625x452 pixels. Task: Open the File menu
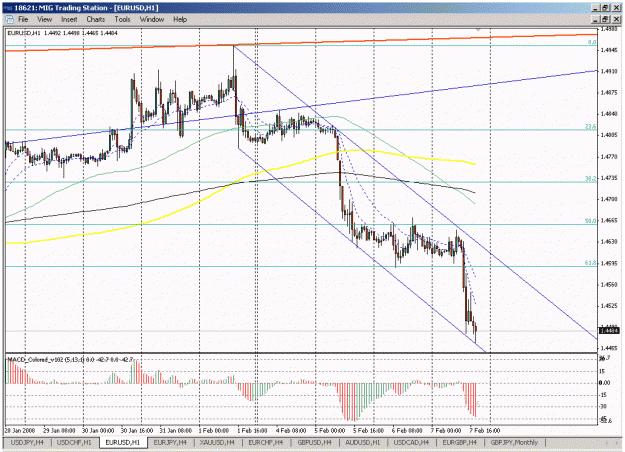23,19
